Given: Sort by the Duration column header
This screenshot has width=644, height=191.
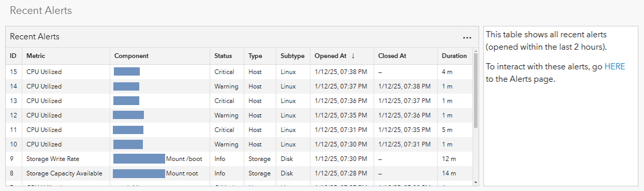Looking at the screenshot, I should click(x=455, y=56).
